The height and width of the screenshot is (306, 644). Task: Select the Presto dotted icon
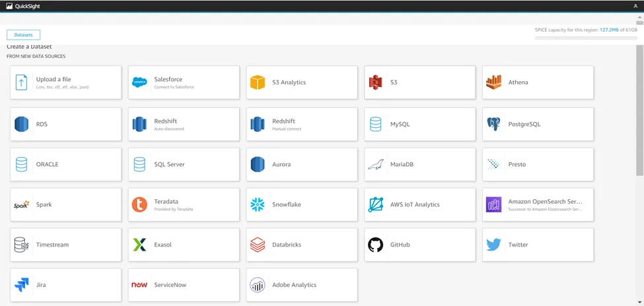click(x=493, y=164)
